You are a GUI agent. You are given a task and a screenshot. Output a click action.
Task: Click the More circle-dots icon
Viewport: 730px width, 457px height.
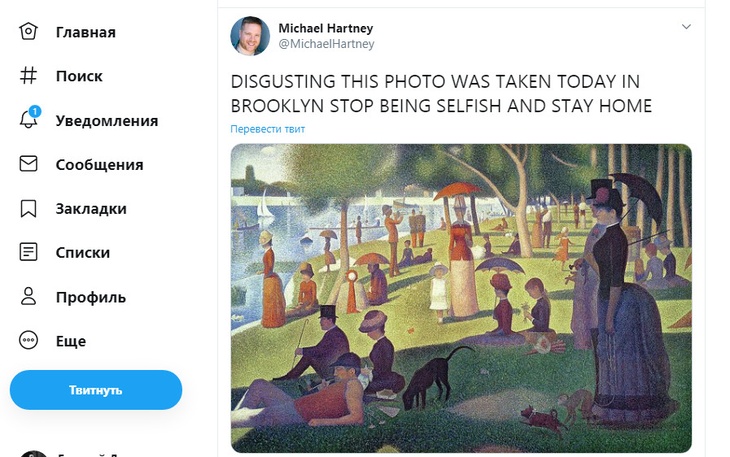point(29,341)
